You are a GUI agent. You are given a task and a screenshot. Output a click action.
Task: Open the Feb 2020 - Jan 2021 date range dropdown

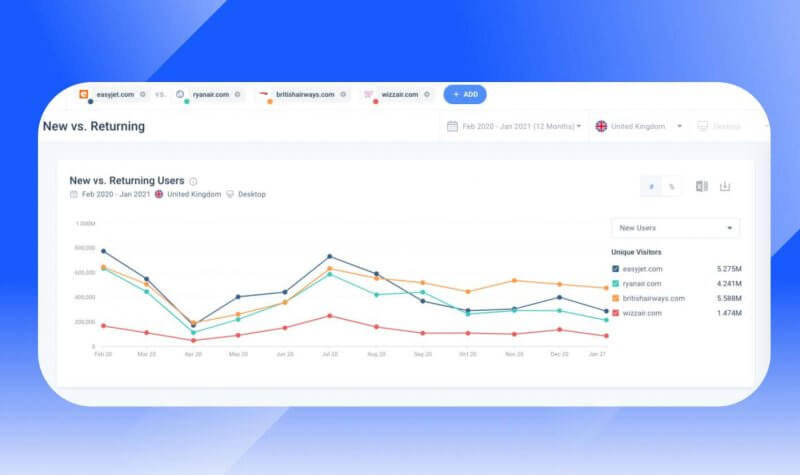click(514, 126)
